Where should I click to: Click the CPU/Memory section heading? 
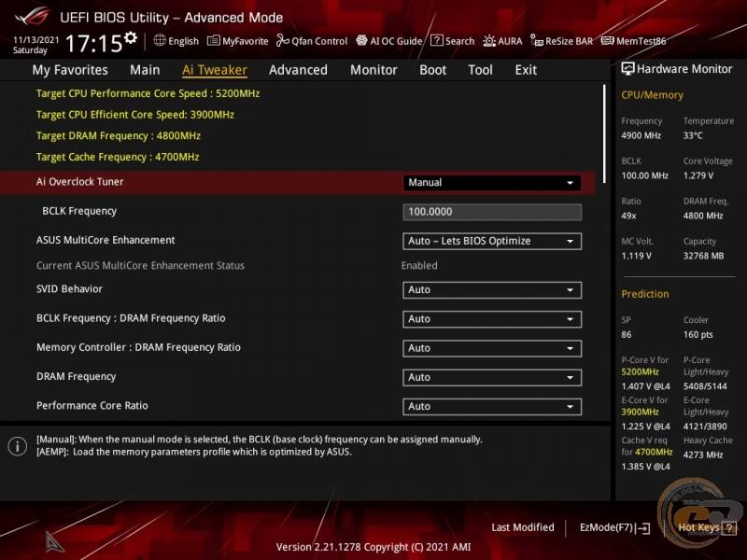pyautogui.click(x=652, y=95)
